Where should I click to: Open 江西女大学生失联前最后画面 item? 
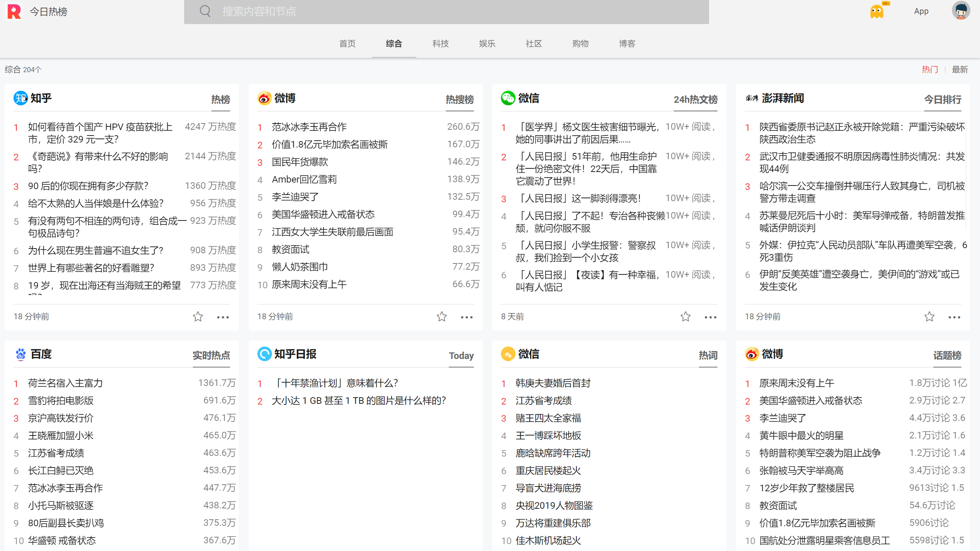[x=332, y=232]
